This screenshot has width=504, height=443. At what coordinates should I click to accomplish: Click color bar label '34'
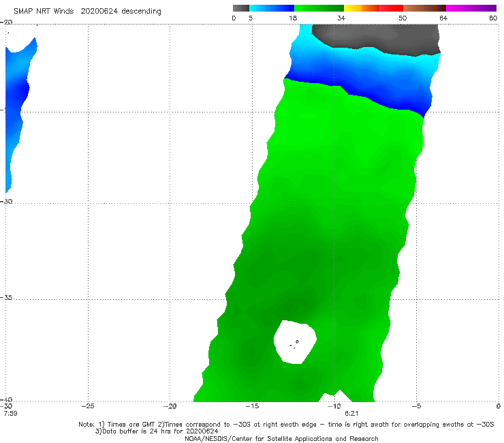tap(341, 18)
